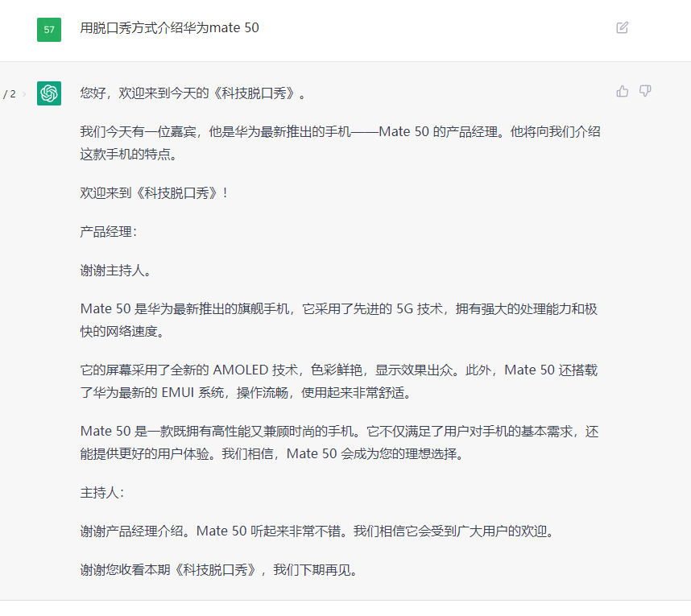Viewport: 691px width, 616px height.
Task: Go to next response with chevron arrow
Action: pos(24,94)
